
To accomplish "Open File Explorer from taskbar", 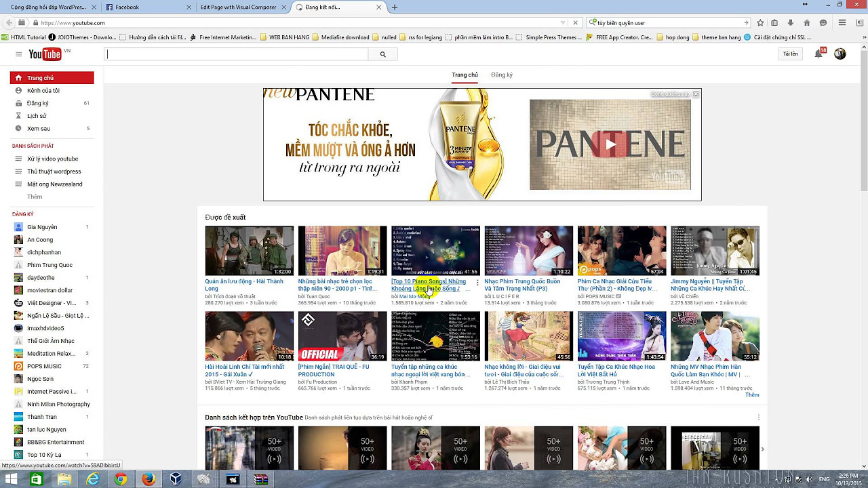I will (64, 479).
